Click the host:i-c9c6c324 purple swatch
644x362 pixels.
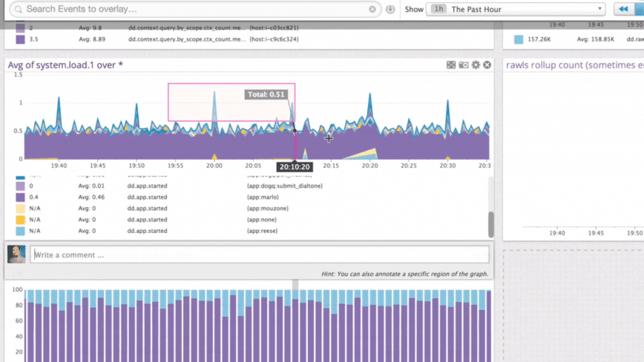pyautogui.click(x=20, y=39)
